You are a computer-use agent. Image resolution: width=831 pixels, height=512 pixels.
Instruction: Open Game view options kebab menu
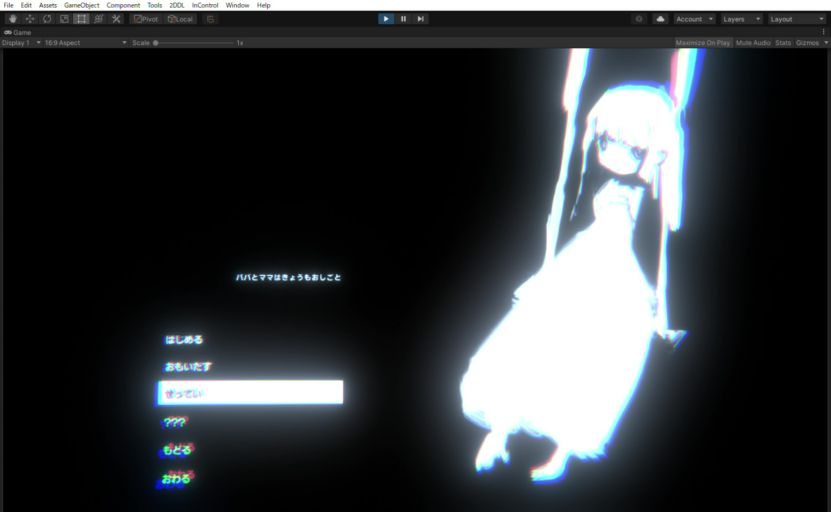824,32
